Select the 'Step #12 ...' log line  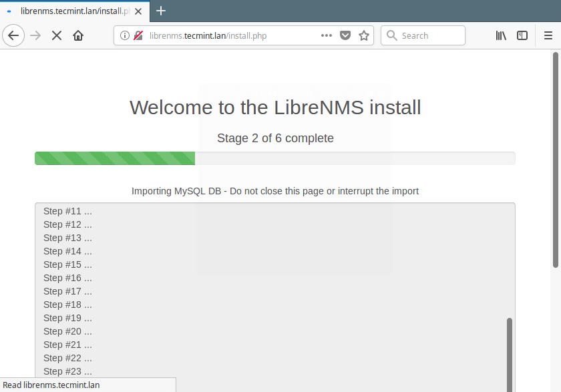point(67,224)
